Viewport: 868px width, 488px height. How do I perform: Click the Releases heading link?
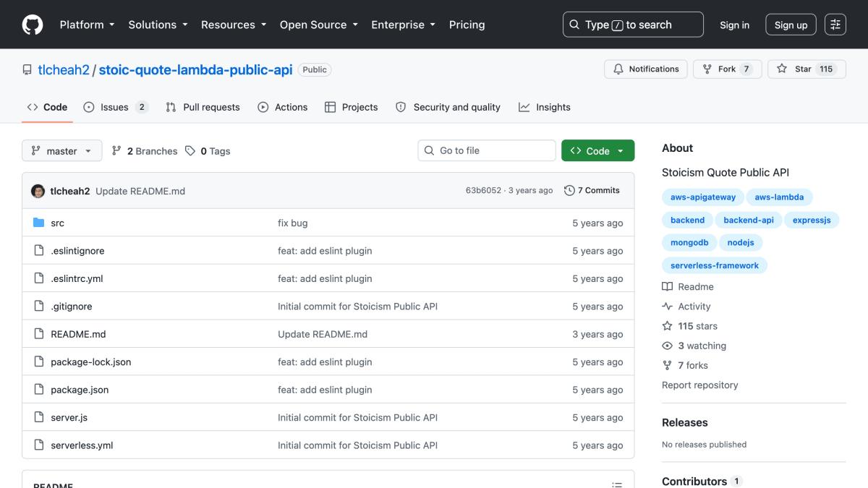[x=685, y=423]
